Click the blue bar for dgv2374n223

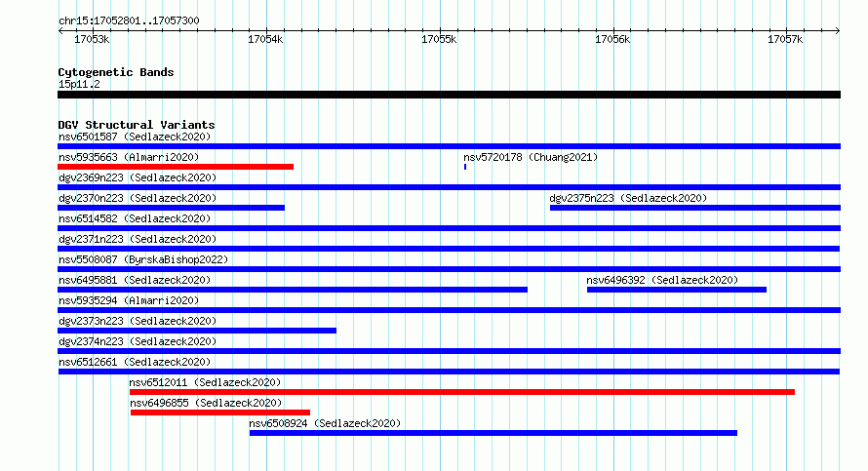449,351
